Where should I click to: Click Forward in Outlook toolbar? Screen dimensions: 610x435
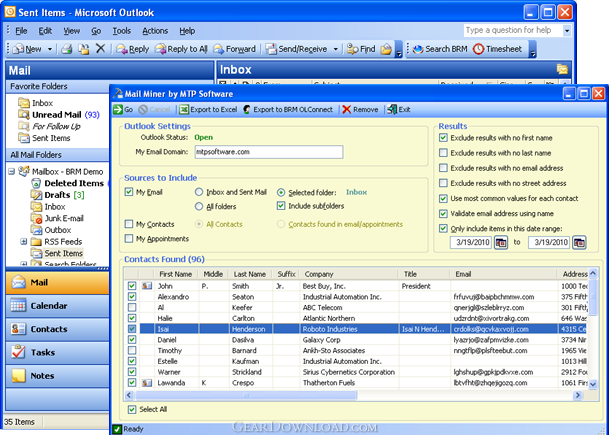(x=235, y=49)
